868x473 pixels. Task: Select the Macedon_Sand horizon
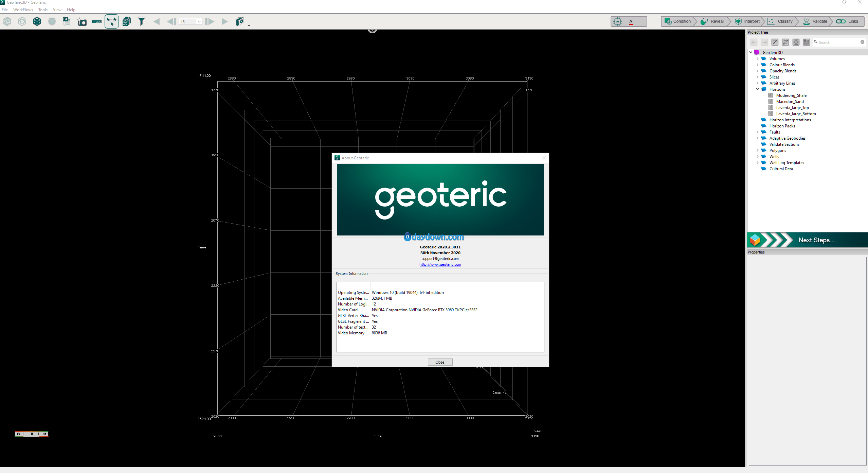pyautogui.click(x=790, y=102)
